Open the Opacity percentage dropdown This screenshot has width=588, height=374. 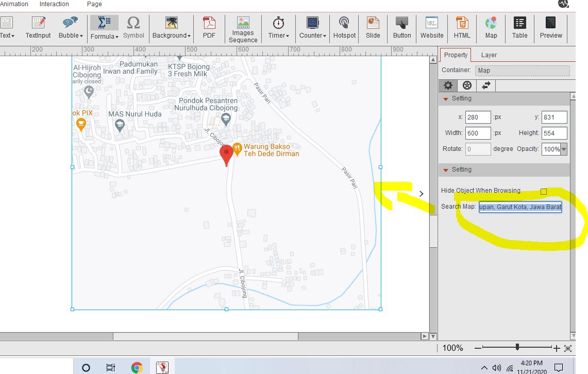click(x=564, y=149)
